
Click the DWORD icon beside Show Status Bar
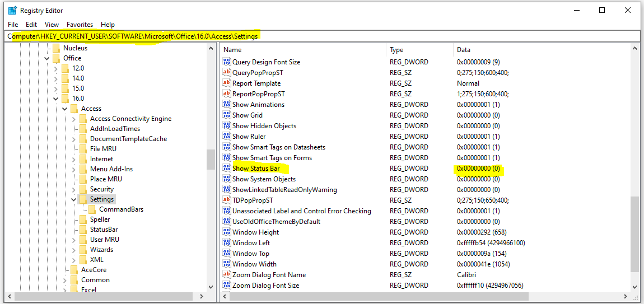pos(227,169)
